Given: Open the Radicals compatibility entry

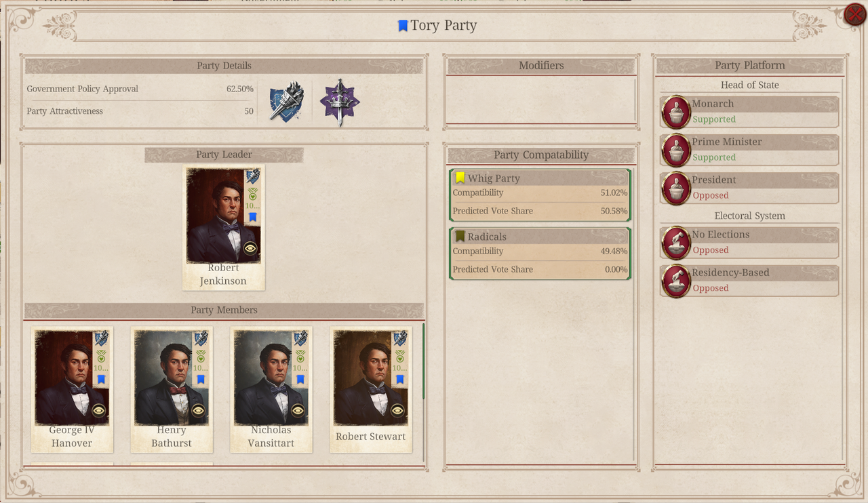Looking at the screenshot, I should (x=540, y=254).
